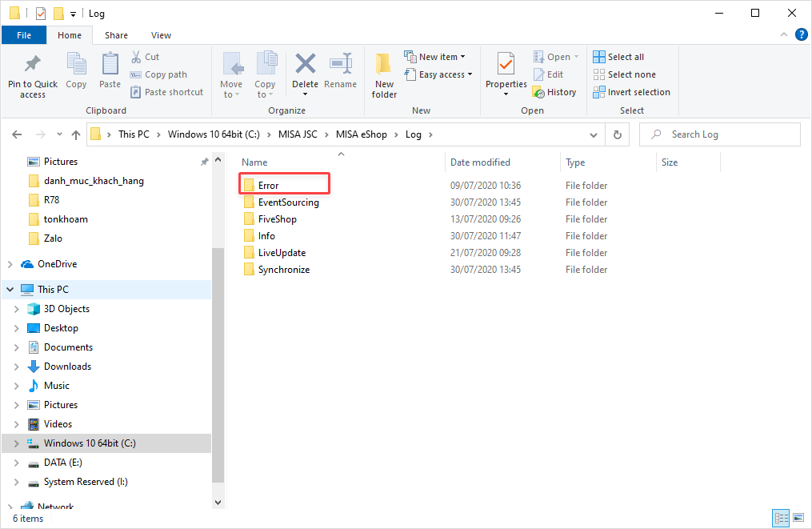Refresh the Log folder view
The width and height of the screenshot is (812, 529).
(x=618, y=134)
